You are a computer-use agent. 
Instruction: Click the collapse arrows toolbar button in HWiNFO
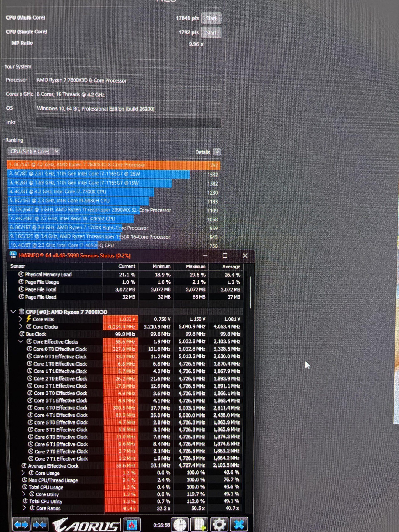click(x=39, y=524)
